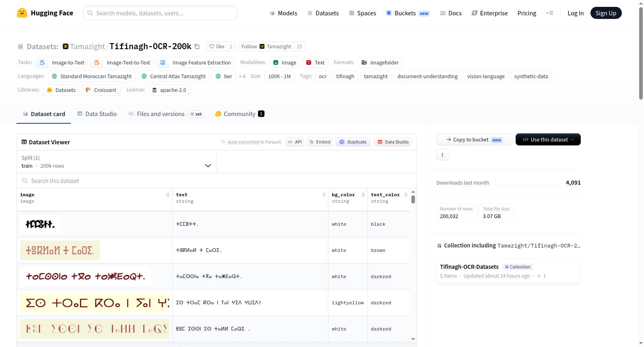Duplicate the dataset

pyautogui.click(x=353, y=142)
